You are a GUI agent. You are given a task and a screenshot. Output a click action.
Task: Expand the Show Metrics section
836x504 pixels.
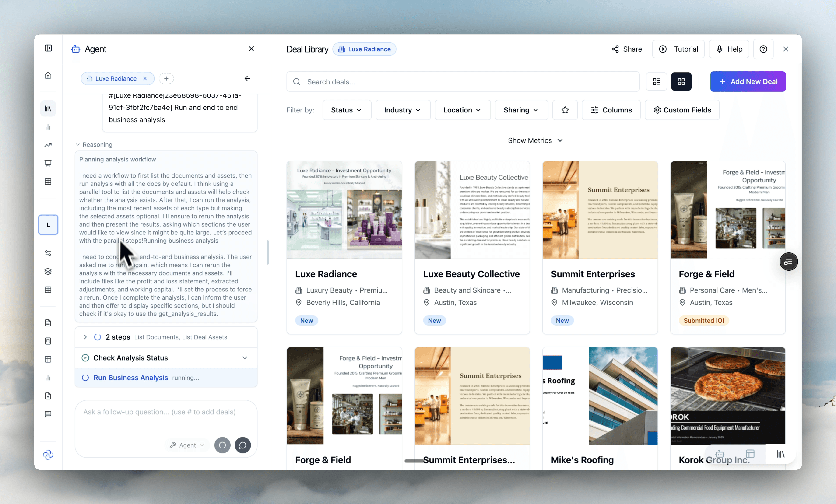click(x=535, y=140)
